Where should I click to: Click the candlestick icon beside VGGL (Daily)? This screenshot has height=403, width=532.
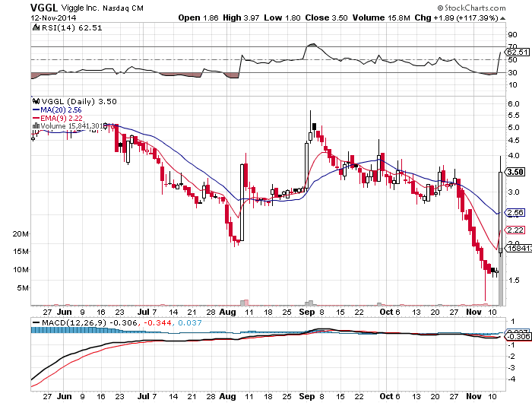point(36,101)
